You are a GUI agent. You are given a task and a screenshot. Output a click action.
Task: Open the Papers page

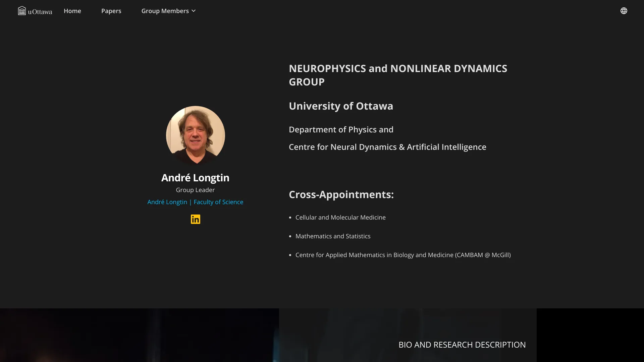coord(111,11)
